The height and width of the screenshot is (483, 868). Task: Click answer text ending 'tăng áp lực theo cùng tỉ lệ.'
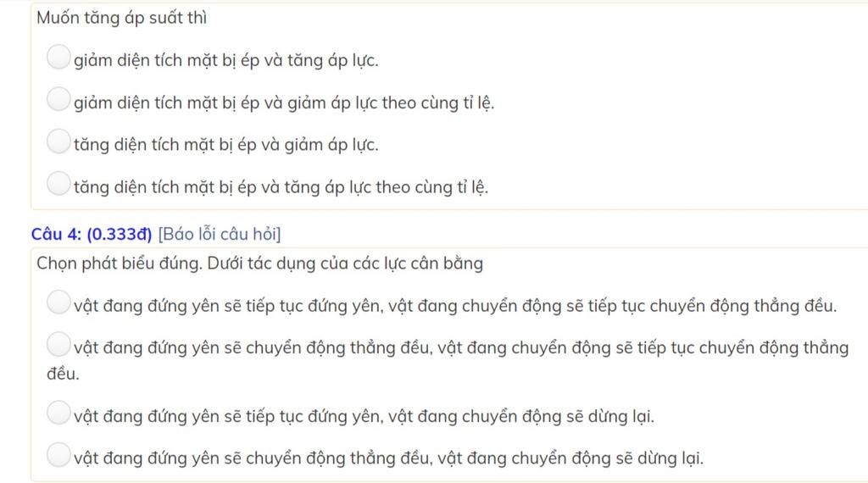281,187
